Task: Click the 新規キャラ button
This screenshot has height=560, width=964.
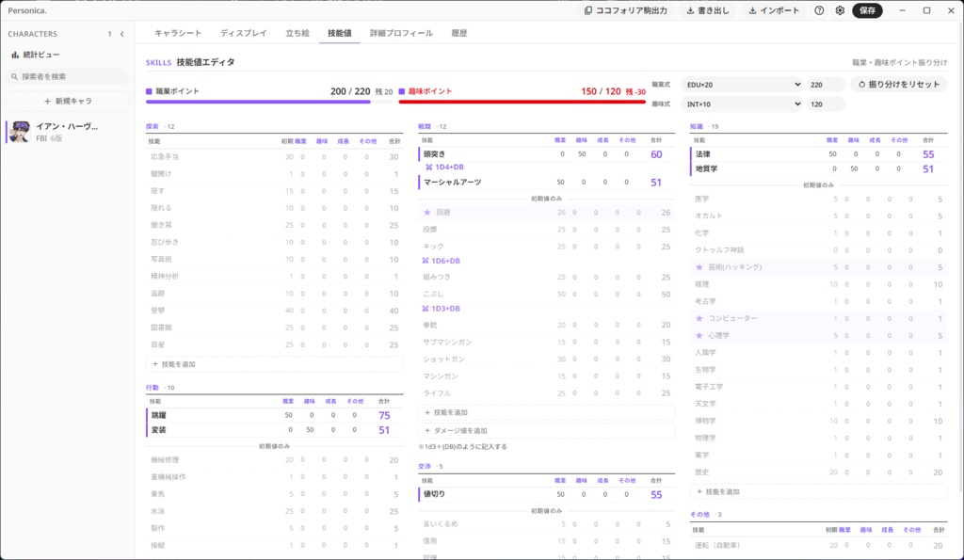Action: (68, 101)
